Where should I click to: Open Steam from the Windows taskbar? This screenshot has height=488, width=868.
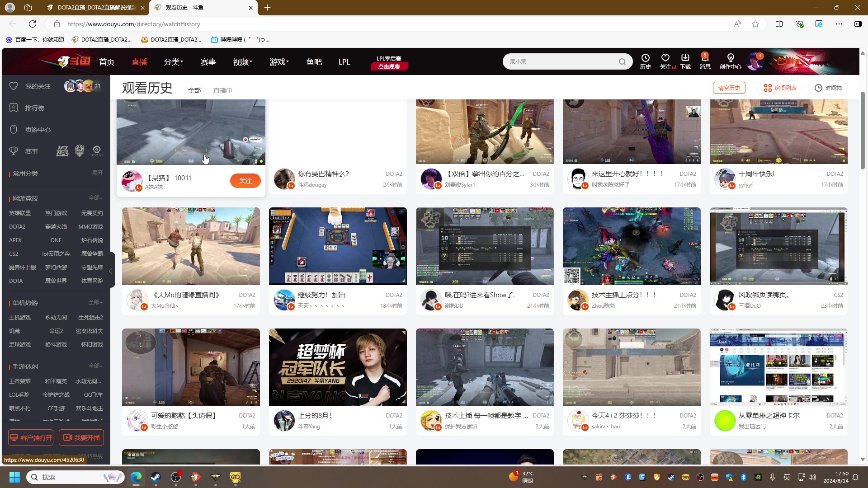(x=156, y=477)
